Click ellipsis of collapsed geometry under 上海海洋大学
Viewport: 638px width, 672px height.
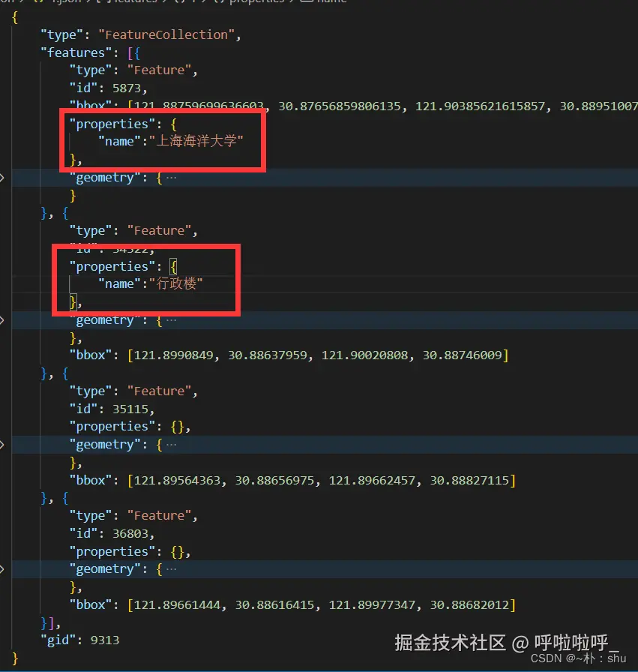(x=171, y=178)
